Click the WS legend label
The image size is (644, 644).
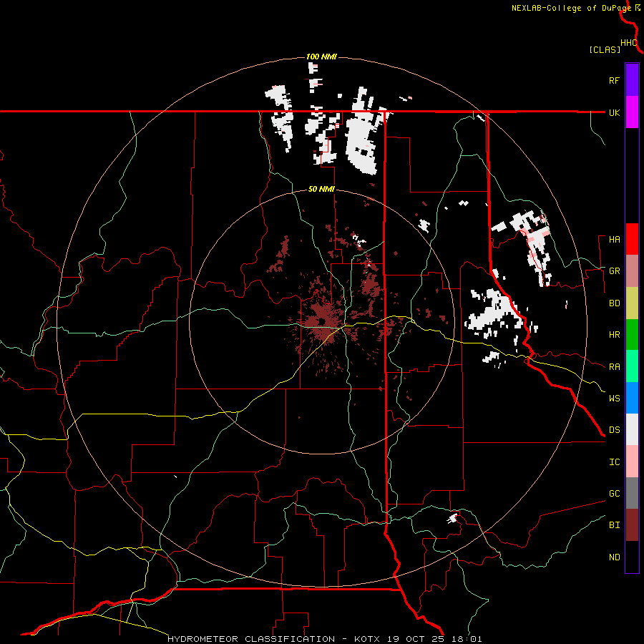click(x=614, y=398)
